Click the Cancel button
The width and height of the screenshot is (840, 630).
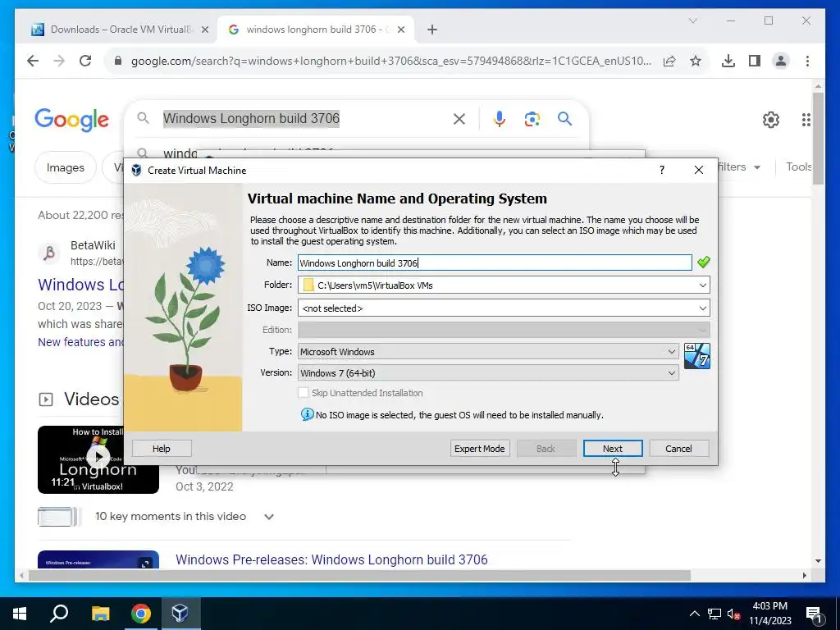pos(678,449)
